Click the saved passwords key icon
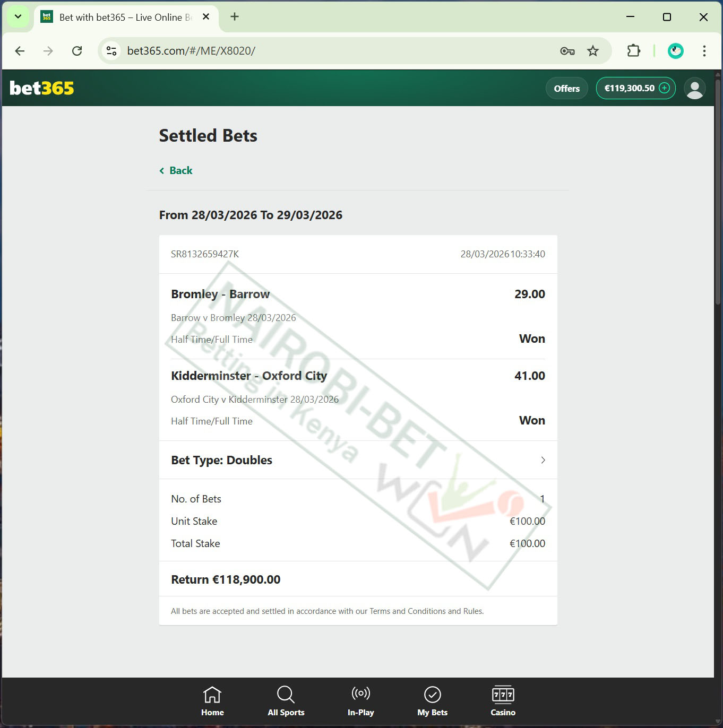This screenshot has width=723, height=728. [566, 51]
